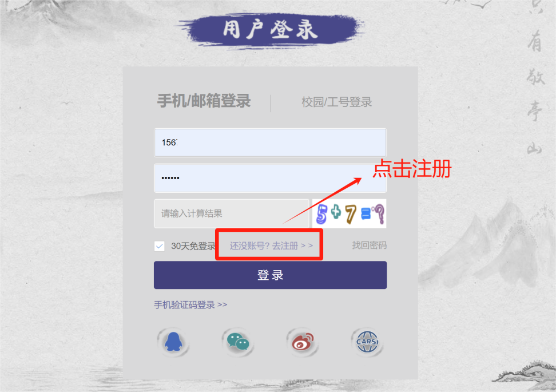
Task: Select the 手机/邮箱登录 tab
Action: tap(204, 101)
